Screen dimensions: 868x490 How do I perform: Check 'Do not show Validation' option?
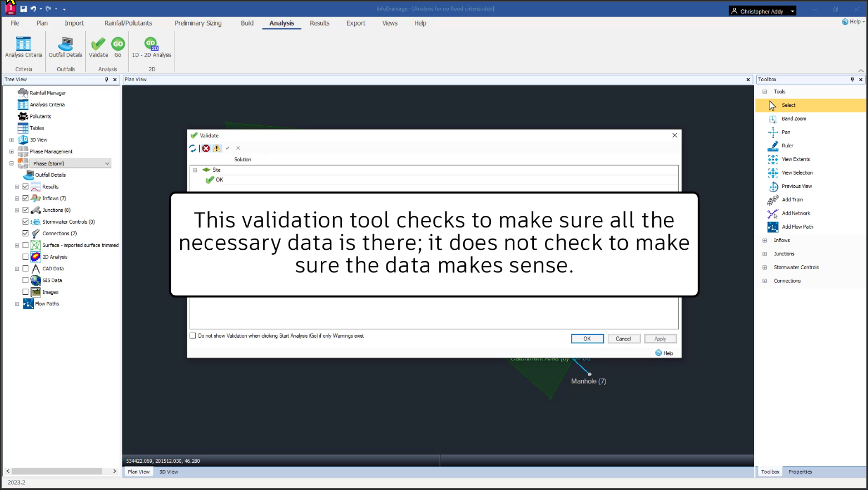tap(193, 336)
